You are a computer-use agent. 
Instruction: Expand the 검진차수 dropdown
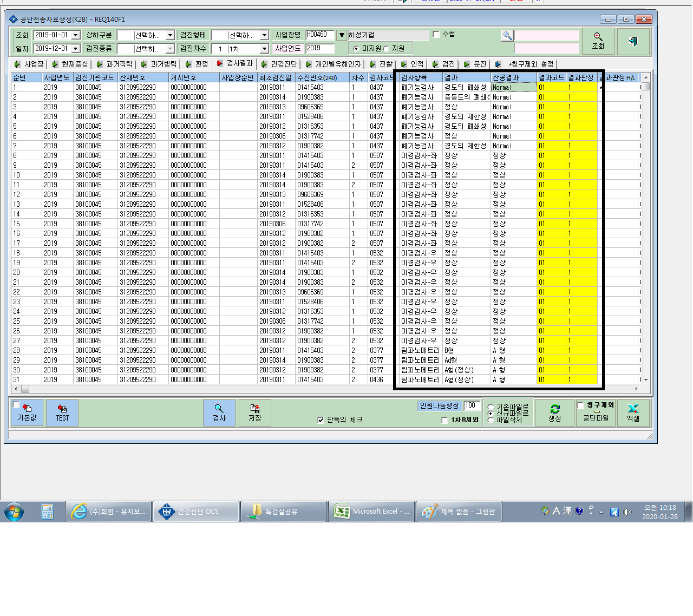(264, 49)
